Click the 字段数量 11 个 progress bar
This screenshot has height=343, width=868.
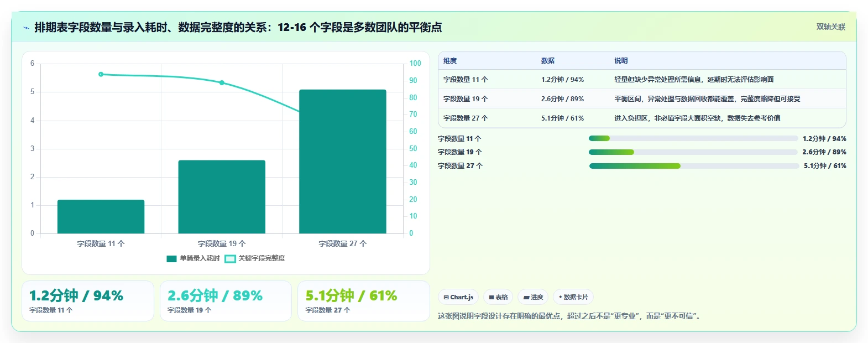(x=693, y=138)
